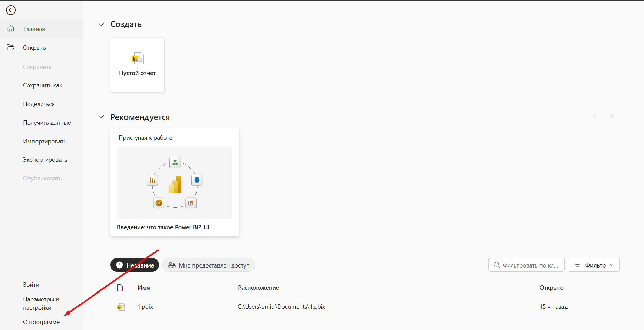
Task: Open О программе in the sidebar
Action: [x=41, y=322]
